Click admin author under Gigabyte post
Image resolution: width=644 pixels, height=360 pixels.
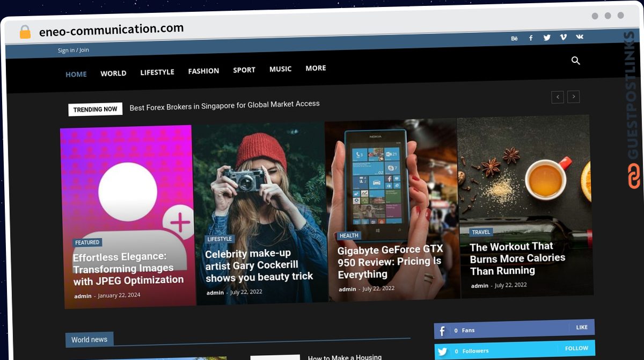pyautogui.click(x=347, y=289)
